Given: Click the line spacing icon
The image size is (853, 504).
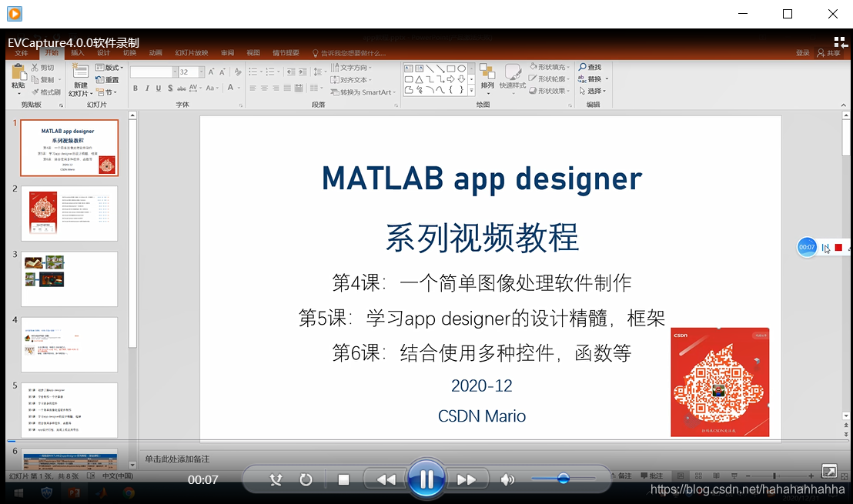Looking at the screenshot, I should tap(319, 72).
